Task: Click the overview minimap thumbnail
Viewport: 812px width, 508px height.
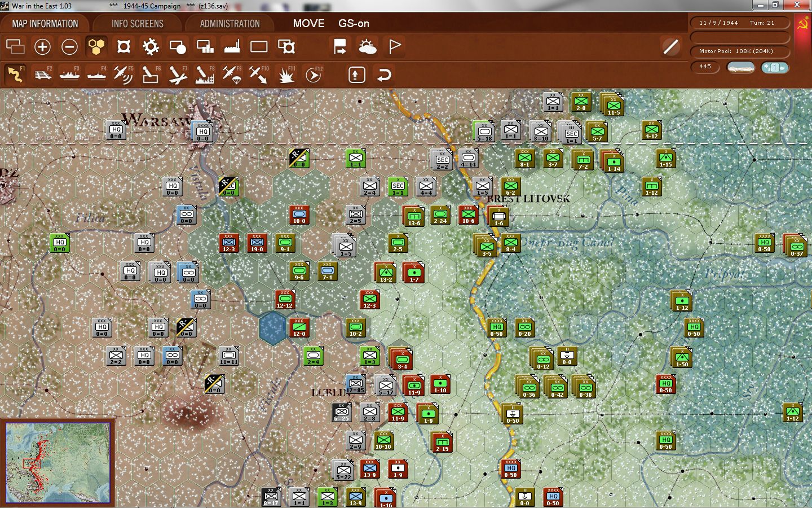Action: 58,463
